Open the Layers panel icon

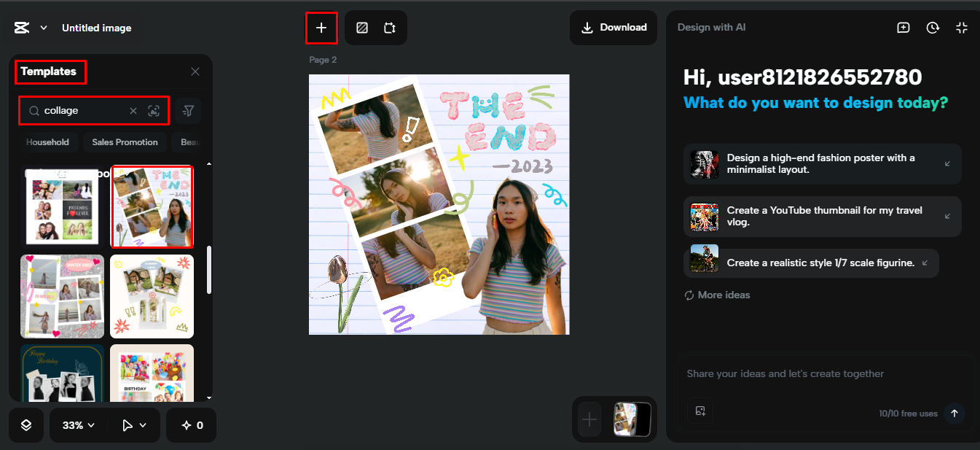(x=26, y=425)
